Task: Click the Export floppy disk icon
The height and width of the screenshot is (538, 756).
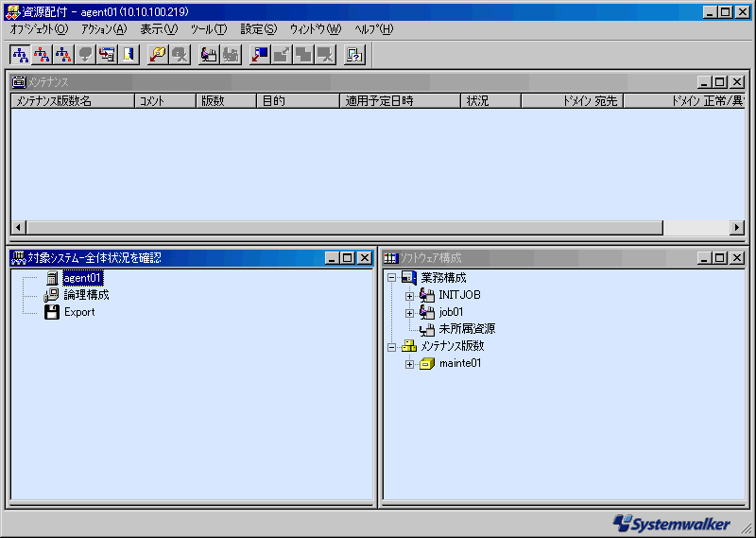Action: pyautogui.click(x=52, y=312)
